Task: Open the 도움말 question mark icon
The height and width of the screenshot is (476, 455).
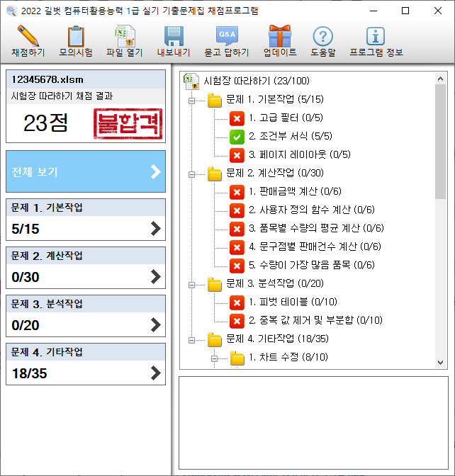Action: [322, 36]
